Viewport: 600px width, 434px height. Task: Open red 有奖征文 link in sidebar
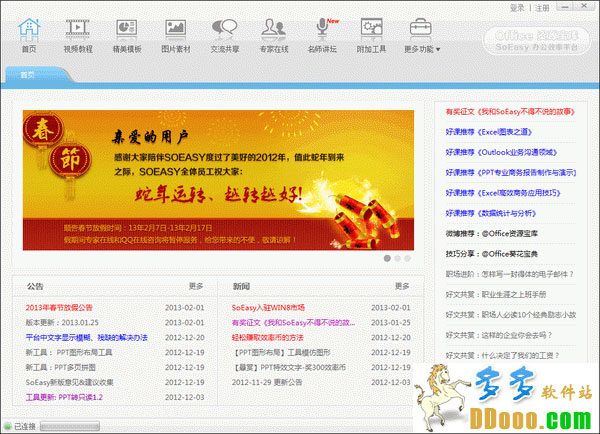[x=510, y=111]
